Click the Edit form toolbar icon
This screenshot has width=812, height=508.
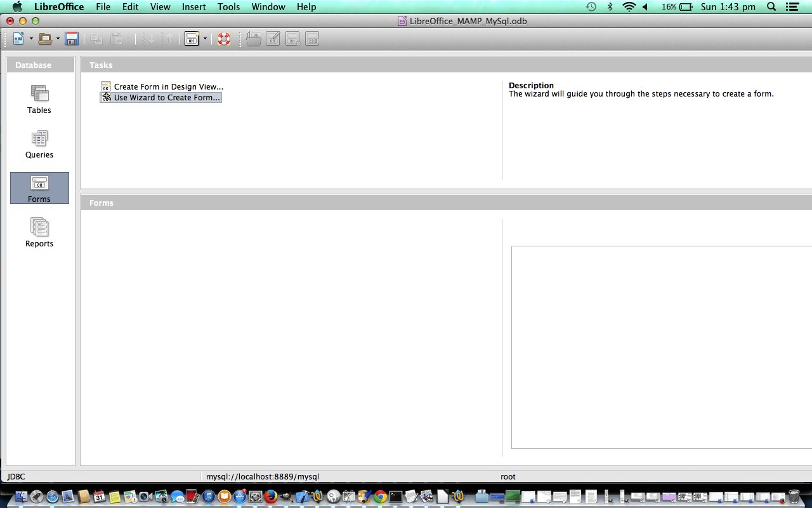(273, 39)
